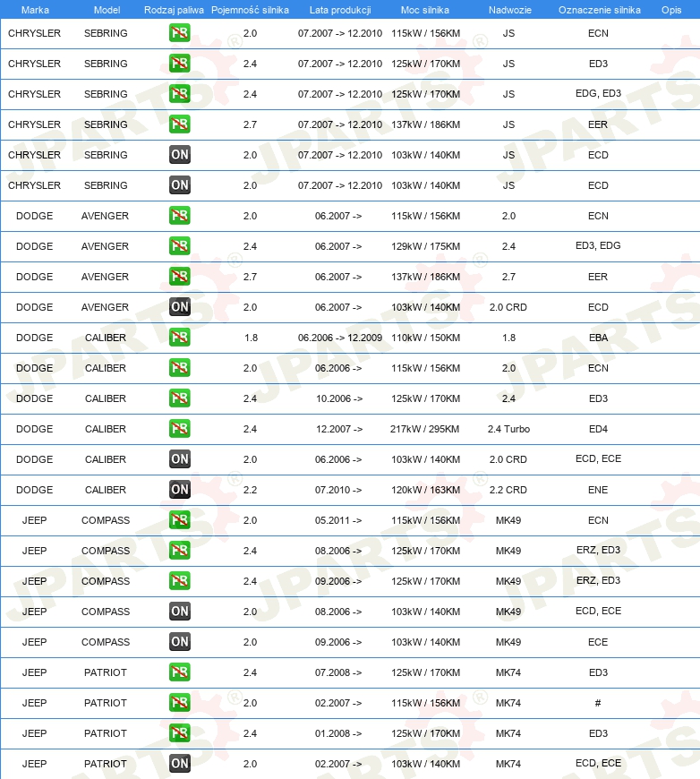Click petrol icon for Dodge Avenger 2.7 EER
This screenshot has height=779, width=700.
click(x=179, y=277)
